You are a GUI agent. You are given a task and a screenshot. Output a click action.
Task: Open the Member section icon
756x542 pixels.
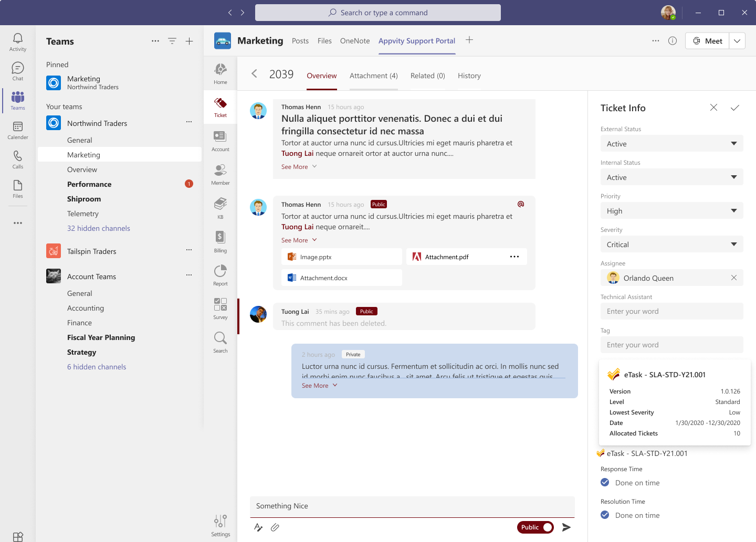[220, 174]
